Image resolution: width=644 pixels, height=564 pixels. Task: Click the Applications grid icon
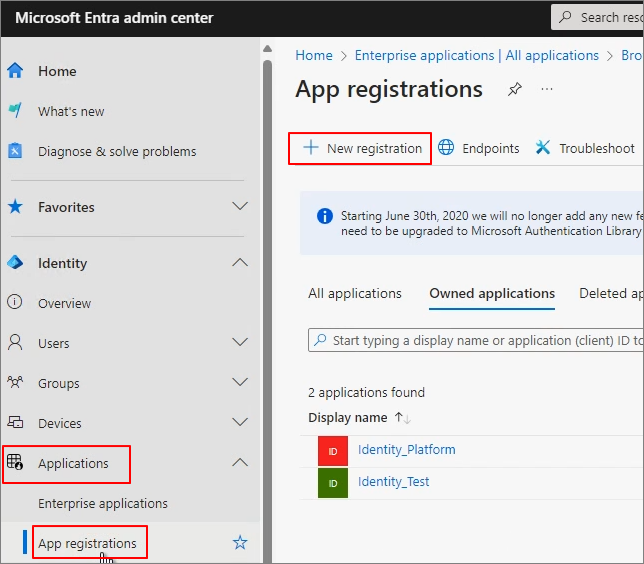(x=15, y=462)
